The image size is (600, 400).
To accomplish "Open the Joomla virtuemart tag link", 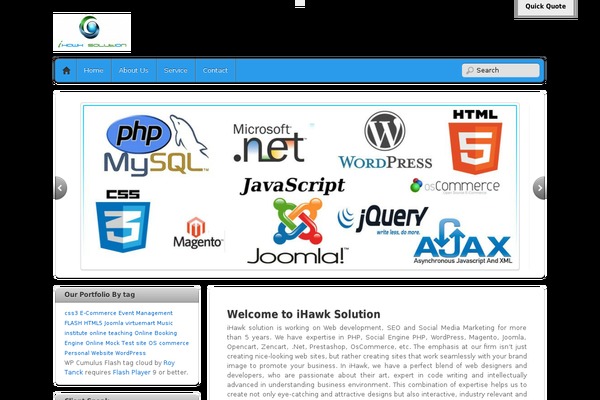I will click(130, 323).
